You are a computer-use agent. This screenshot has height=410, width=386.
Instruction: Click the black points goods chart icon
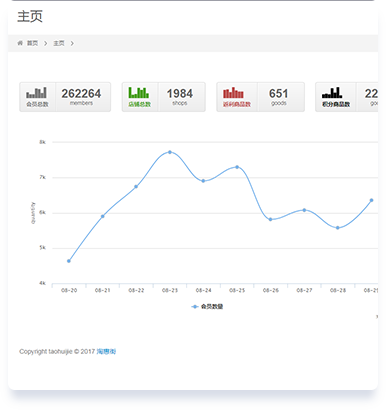point(332,93)
